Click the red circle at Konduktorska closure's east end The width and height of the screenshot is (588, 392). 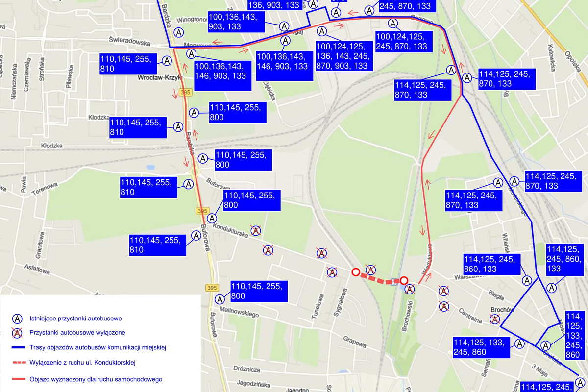coord(404,280)
